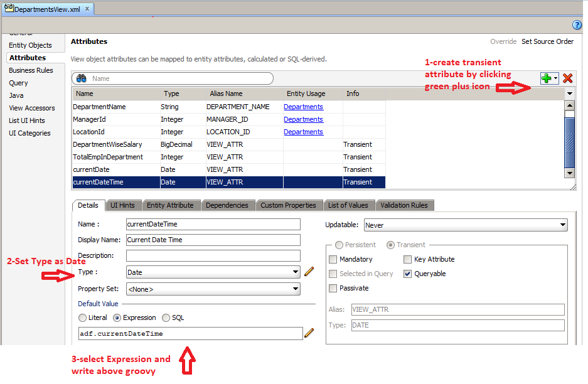Click the Display Name input field
Screen dimensions: 588x384
click(x=213, y=240)
